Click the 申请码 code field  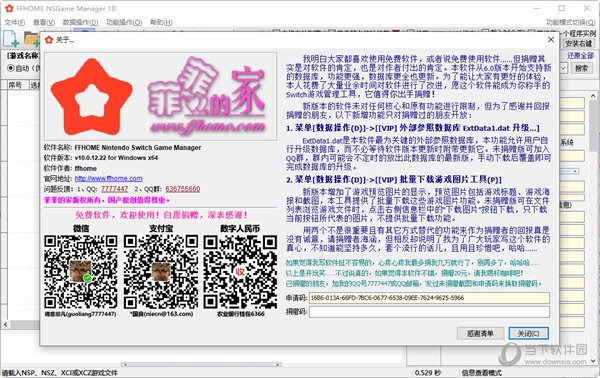pyautogui.click(x=429, y=298)
